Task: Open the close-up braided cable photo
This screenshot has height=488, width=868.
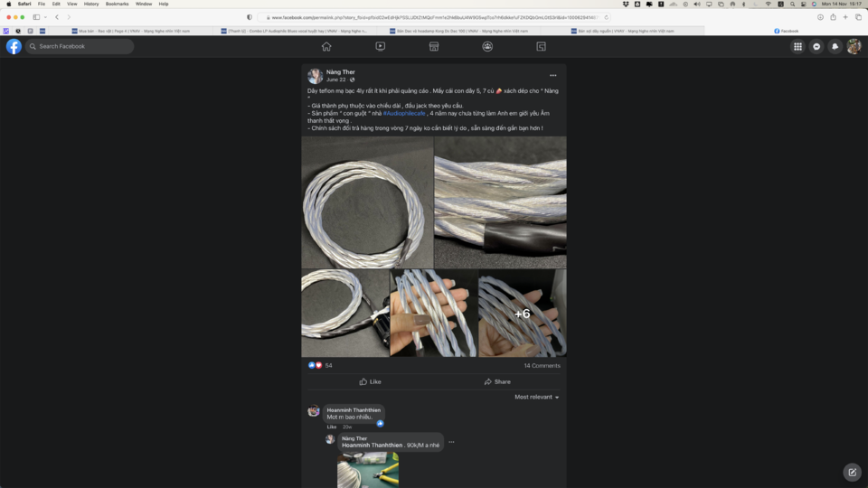Action: (x=500, y=202)
